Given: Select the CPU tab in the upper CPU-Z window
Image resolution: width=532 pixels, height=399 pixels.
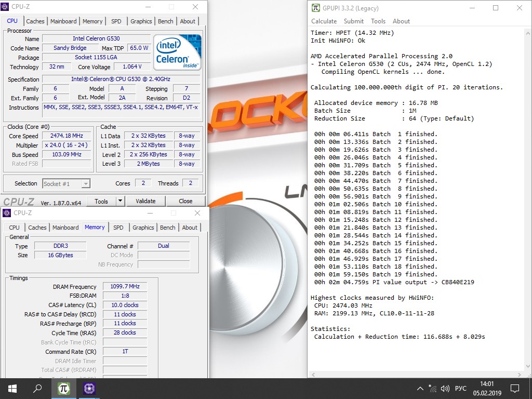Looking at the screenshot, I should (x=12, y=21).
